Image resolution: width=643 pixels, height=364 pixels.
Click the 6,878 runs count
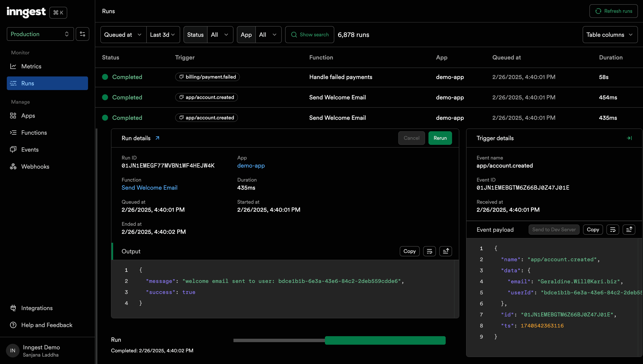353,35
